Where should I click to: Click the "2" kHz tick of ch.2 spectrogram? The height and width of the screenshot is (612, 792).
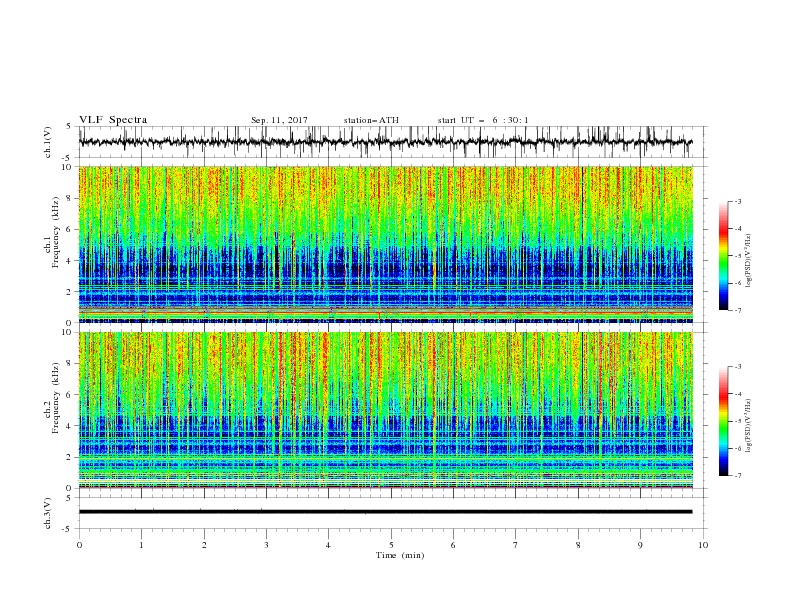coord(70,457)
